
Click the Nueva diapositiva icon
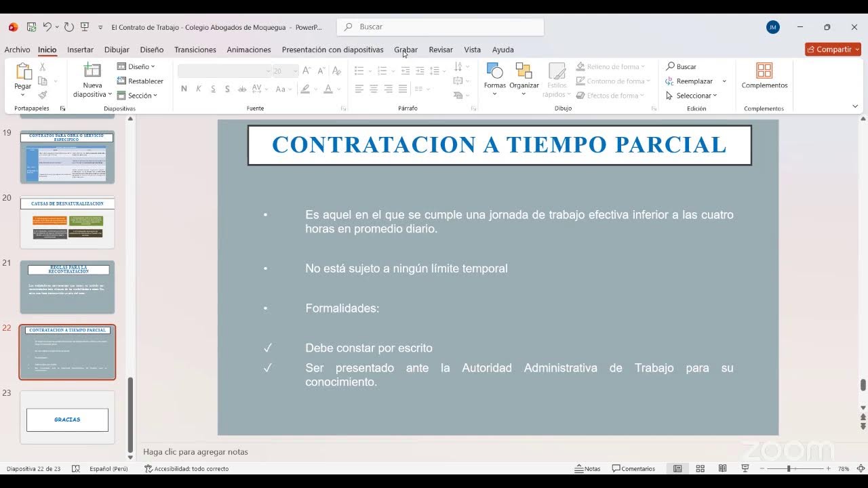92,70
